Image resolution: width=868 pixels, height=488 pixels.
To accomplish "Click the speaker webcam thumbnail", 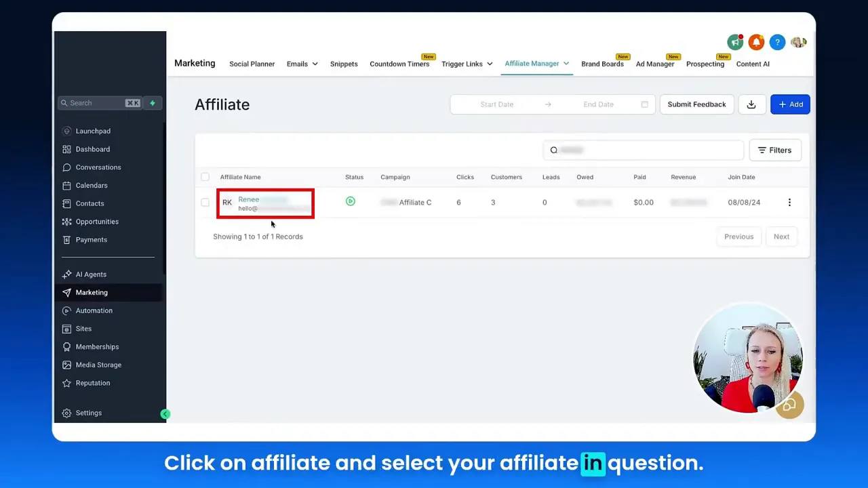I will 748,359.
